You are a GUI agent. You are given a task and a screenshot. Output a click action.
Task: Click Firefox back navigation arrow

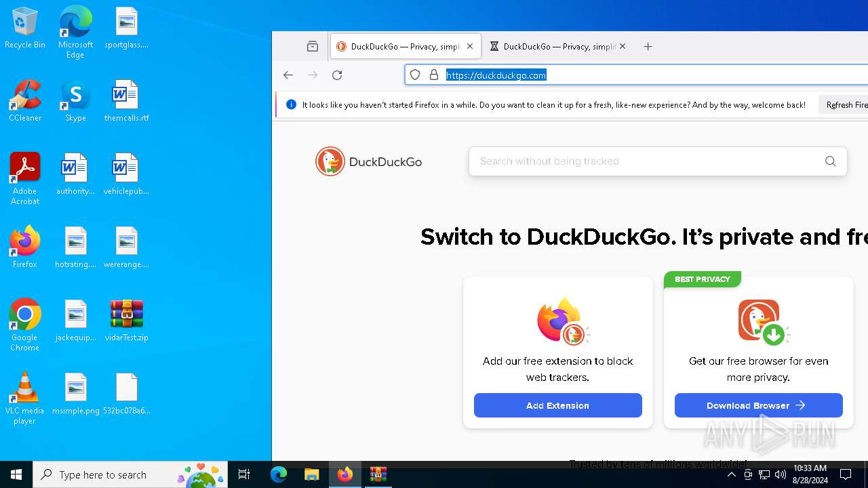click(288, 75)
